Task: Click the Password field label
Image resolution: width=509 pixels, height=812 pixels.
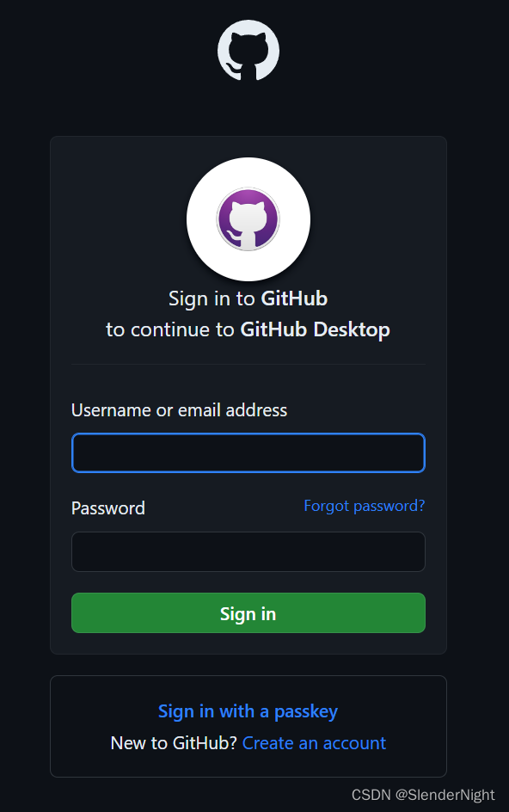Action: click(107, 508)
